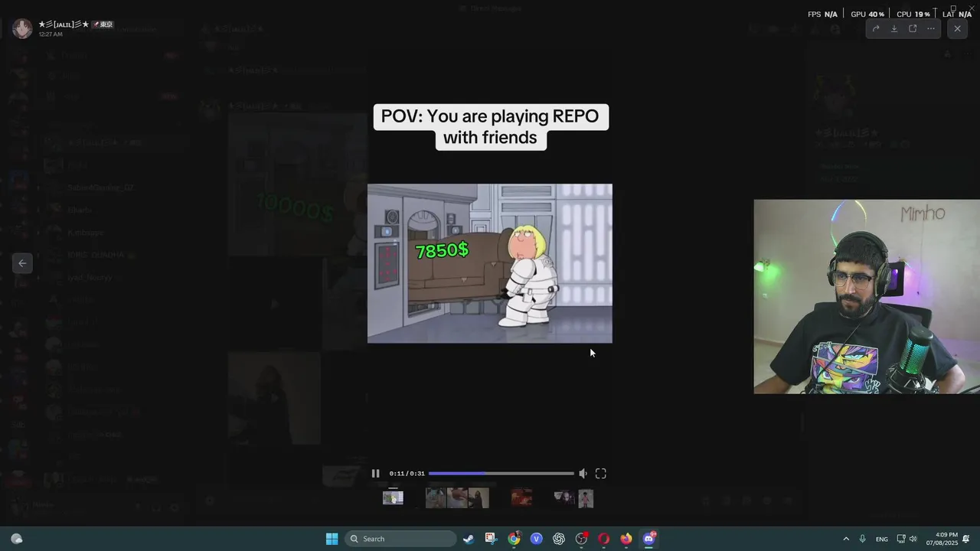Open notifications bell in system tray

click(966, 539)
